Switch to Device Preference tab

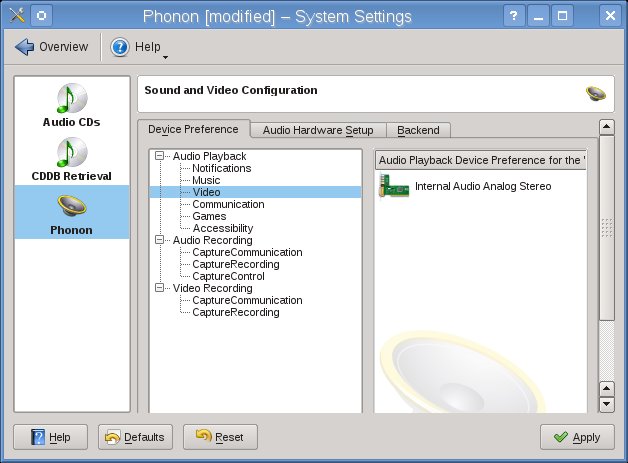click(193, 129)
